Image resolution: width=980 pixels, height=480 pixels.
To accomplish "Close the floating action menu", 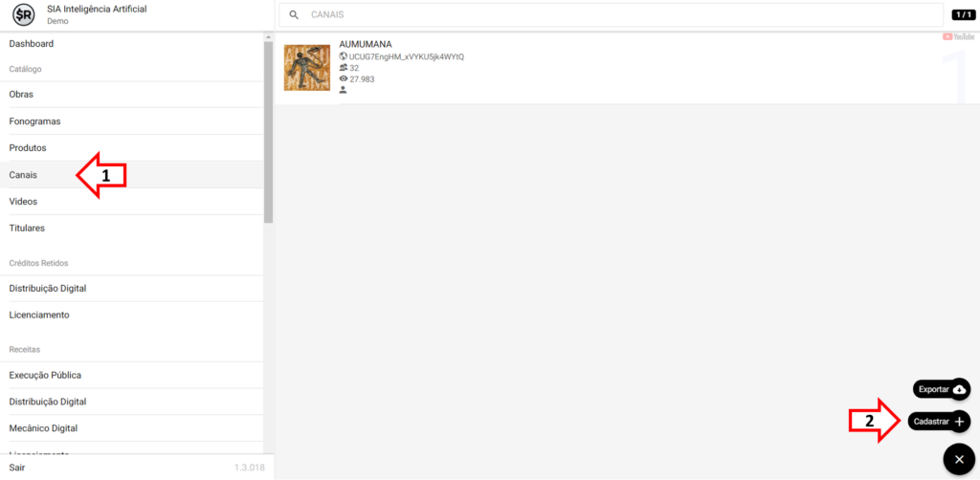I will [959, 460].
